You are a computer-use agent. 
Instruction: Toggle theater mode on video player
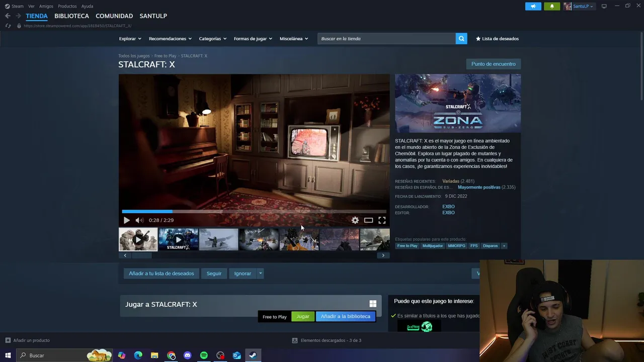(368, 220)
